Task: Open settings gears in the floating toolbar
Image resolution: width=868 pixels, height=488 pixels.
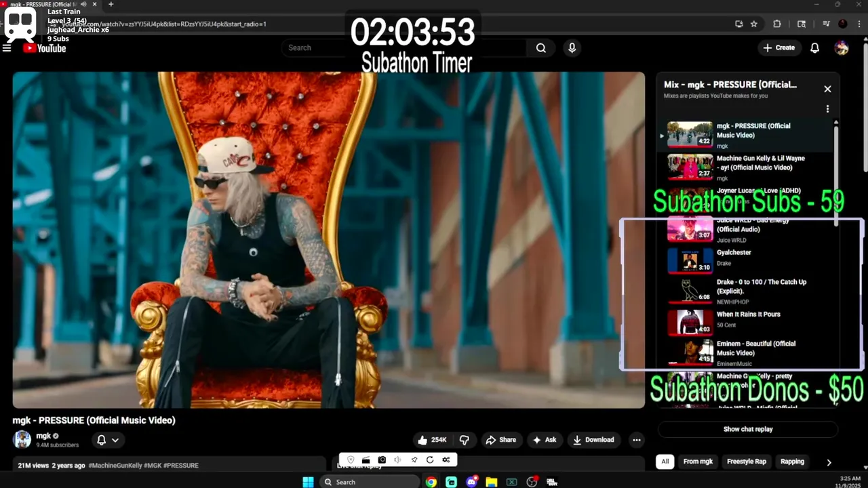Action: click(x=446, y=460)
